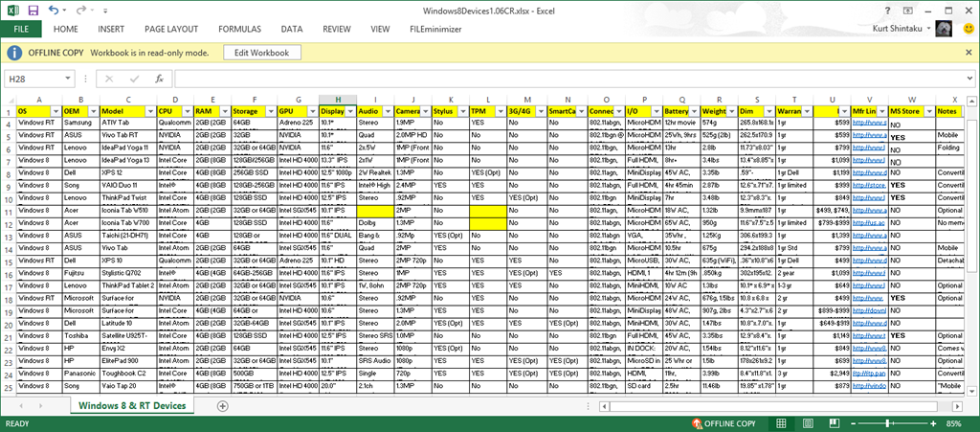This screenshot has height=432, width=980.
Task: Open the OEM column filter dropdown
Action: click(x=92, y=112)
